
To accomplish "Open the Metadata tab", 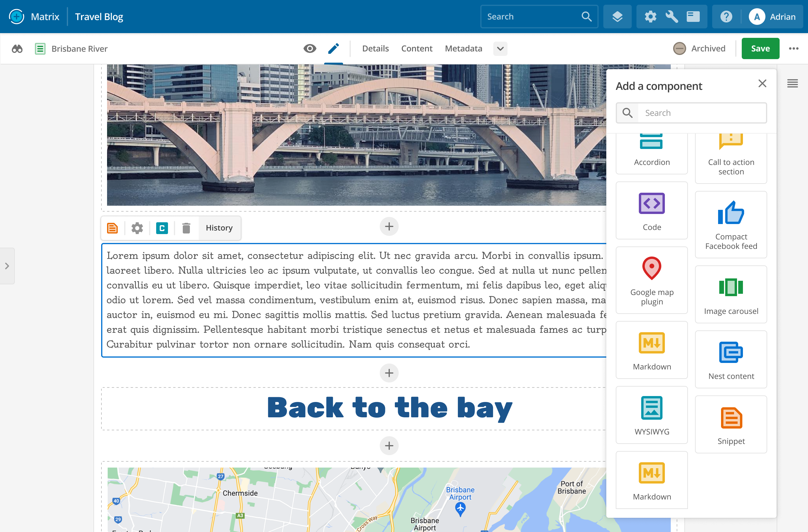I will pyautogui.click(x=463, y=48).
